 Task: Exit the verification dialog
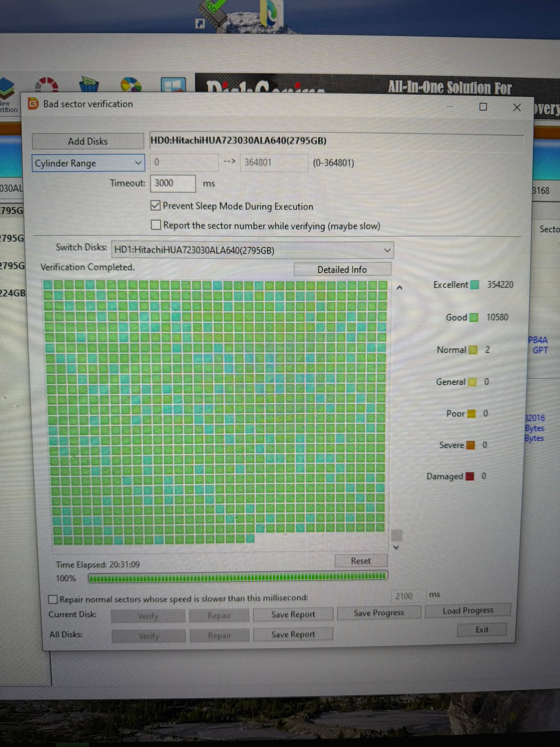482,629
